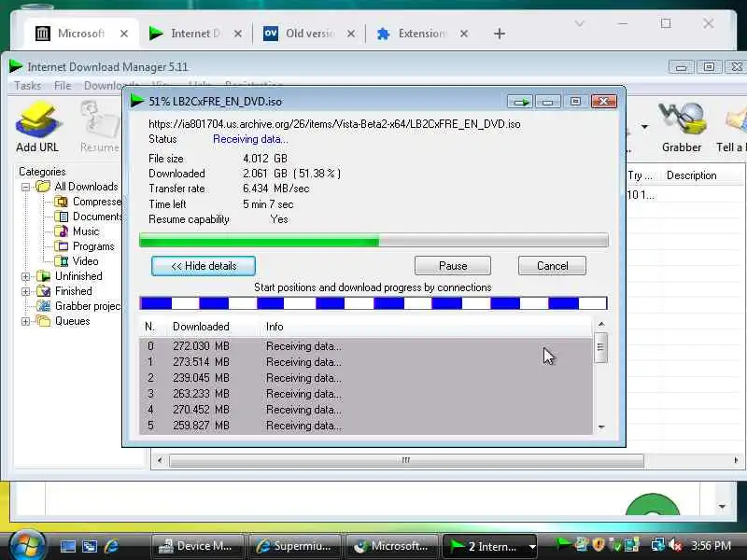
Task: Click the Info column header
Action: [x=275, y=327]
